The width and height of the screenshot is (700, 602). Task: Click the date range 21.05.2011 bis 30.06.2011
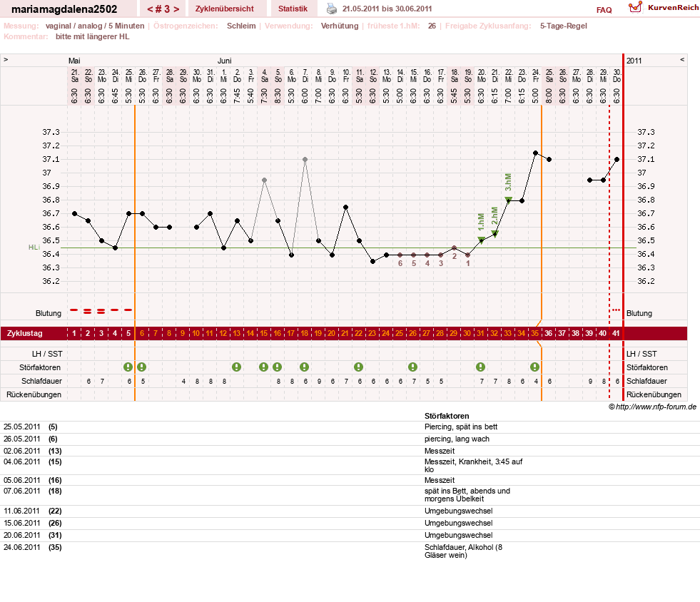(387, 9)
